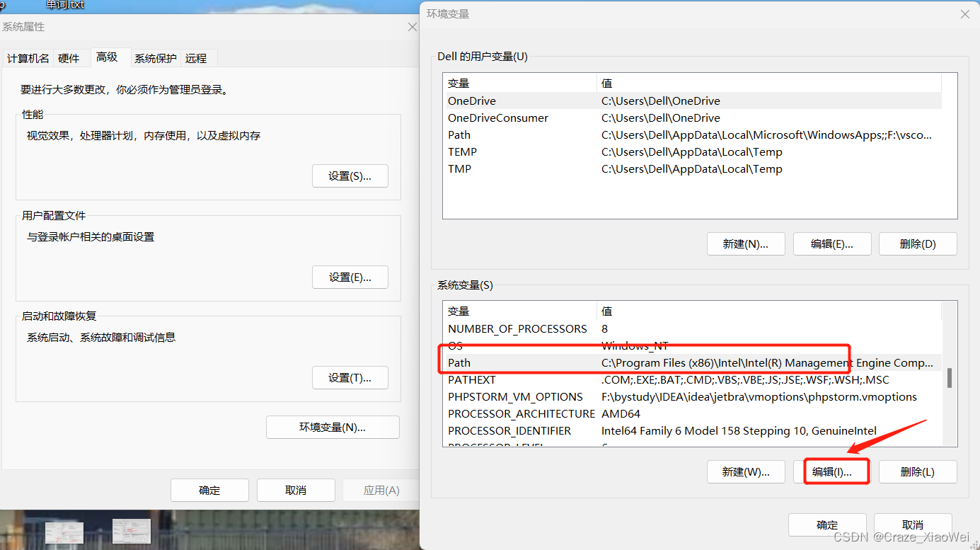The width and height of the screenshot is (980, 550).
Task: Select the system Path variable row
Action: click(x=692, y=363)
